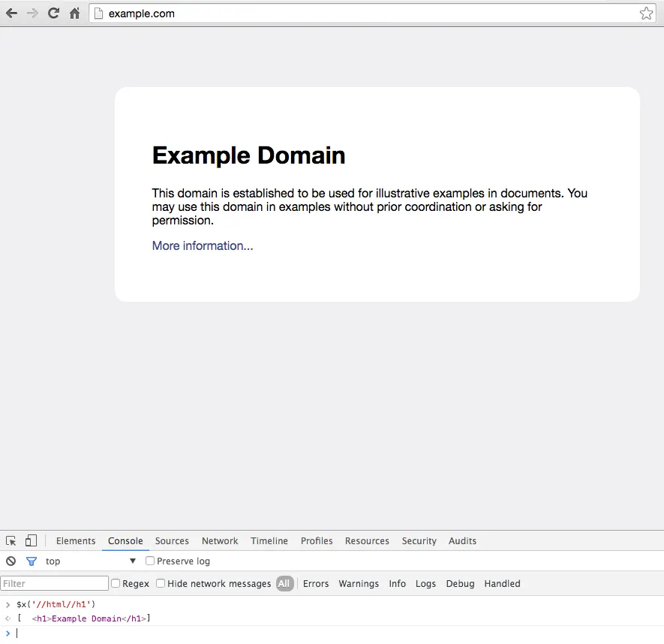Viewport: 664px width, 644px height.
Task: Open the Timeline tab
Action: pos(269,541)
